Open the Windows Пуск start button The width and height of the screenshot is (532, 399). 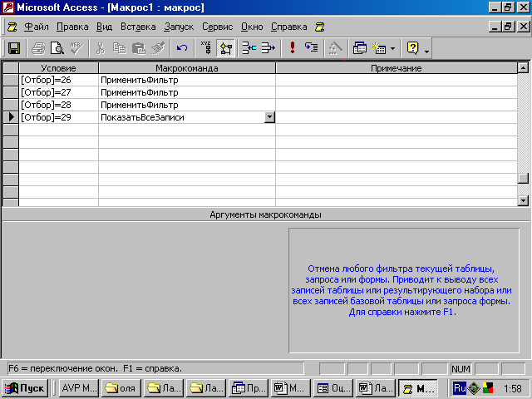[25, 388]
